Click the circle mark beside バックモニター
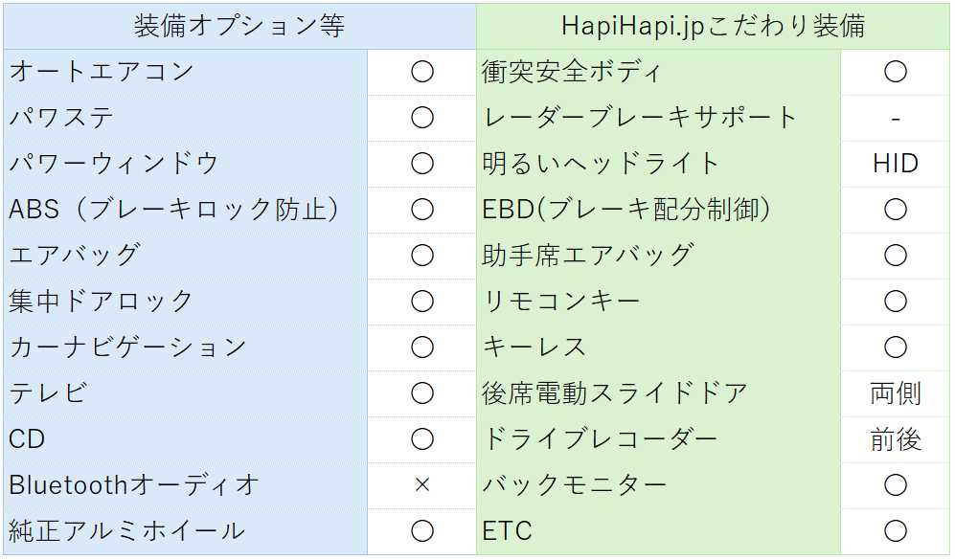 click(895, 485)
